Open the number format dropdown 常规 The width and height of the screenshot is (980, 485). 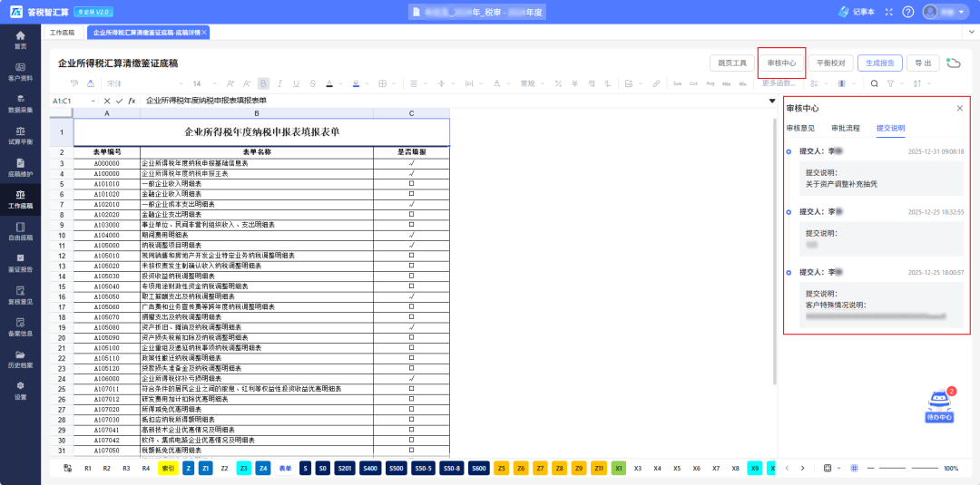coord(534,83)
